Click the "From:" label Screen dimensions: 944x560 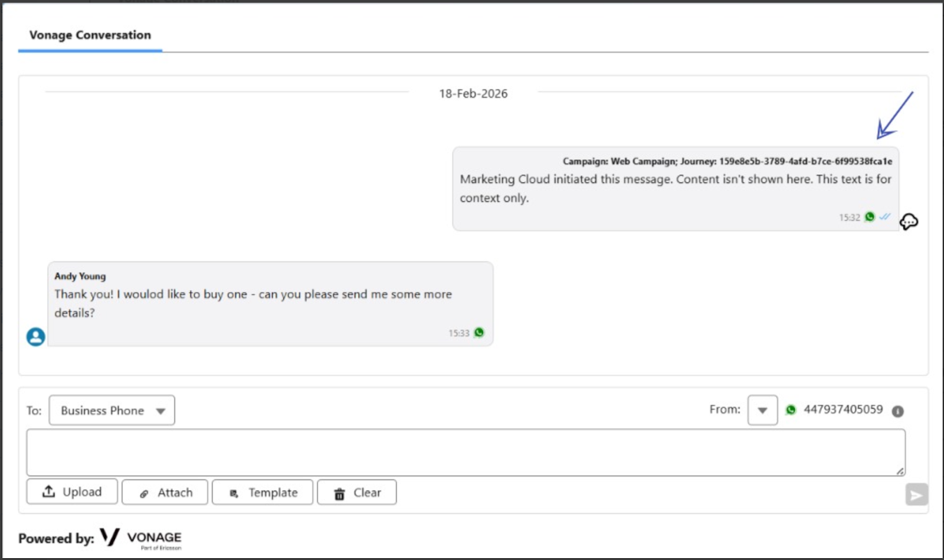tap(725, 410)
